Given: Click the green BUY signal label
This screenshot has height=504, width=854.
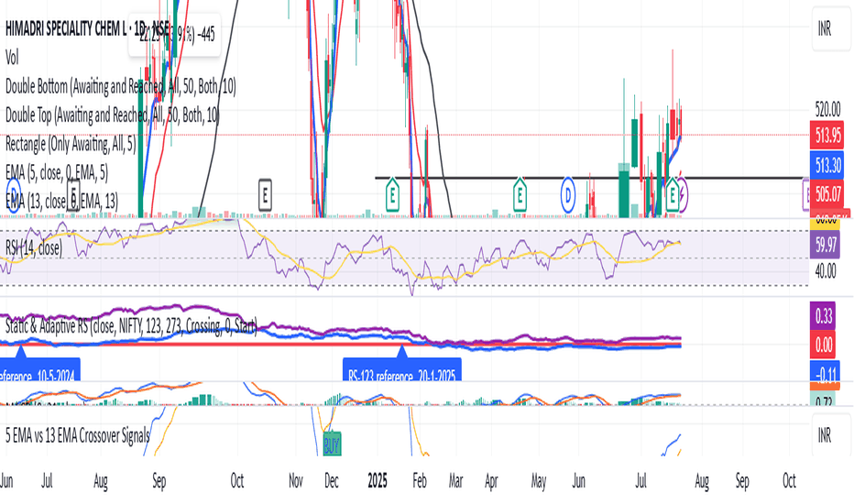Looking at the screenshot, I should (332, 445).
